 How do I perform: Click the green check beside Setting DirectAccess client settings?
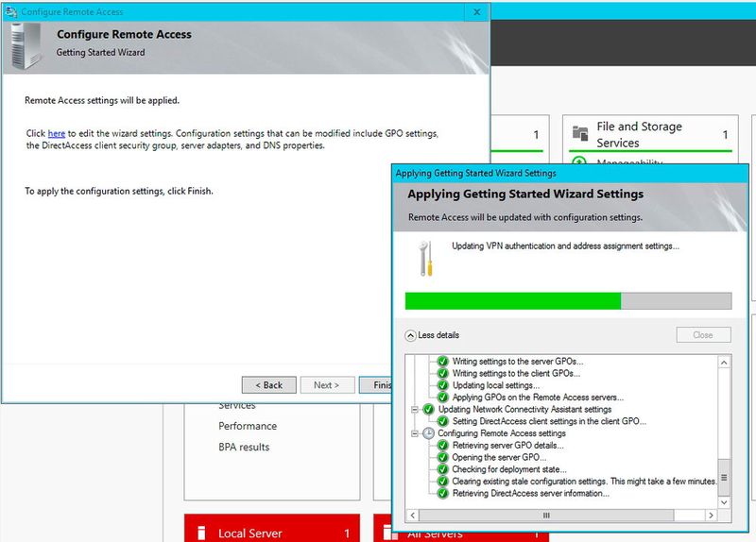pos(442,421)
